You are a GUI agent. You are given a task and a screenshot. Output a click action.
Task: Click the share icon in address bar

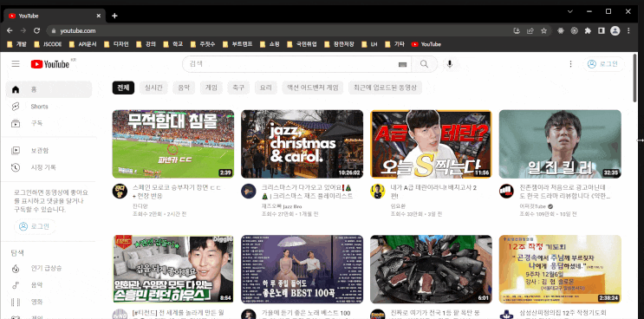coord(530,31)
